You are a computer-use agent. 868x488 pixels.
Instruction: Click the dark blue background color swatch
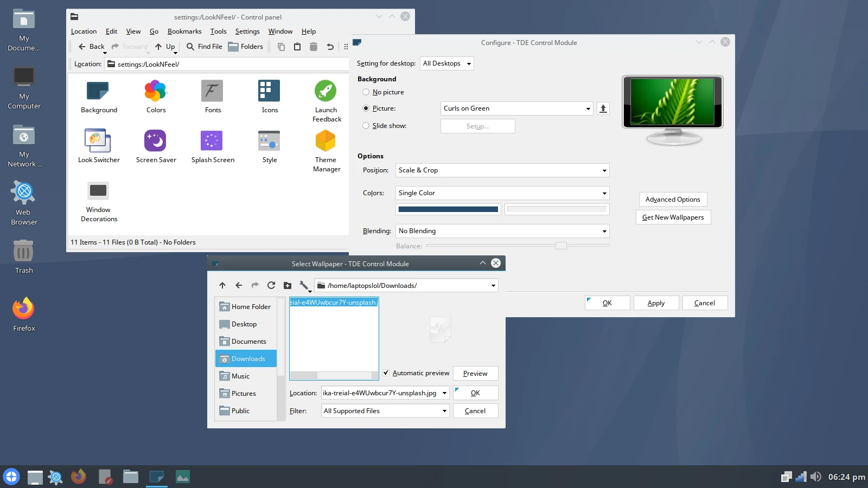pyautogui.click(x=448, y=209)
